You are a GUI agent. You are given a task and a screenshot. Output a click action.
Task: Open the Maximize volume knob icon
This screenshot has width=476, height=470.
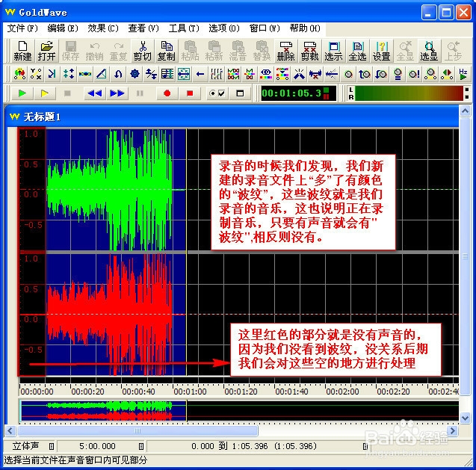(414, 74)
